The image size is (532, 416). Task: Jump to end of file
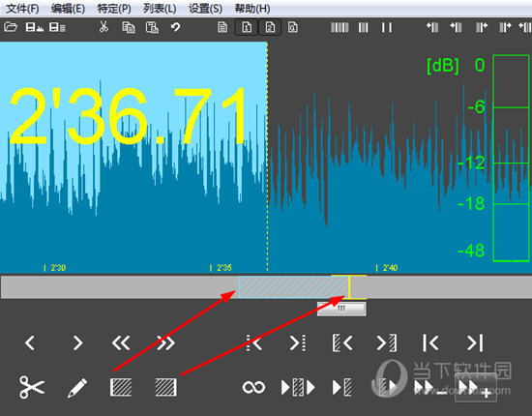pyautogui.click(x=475, y=342)
